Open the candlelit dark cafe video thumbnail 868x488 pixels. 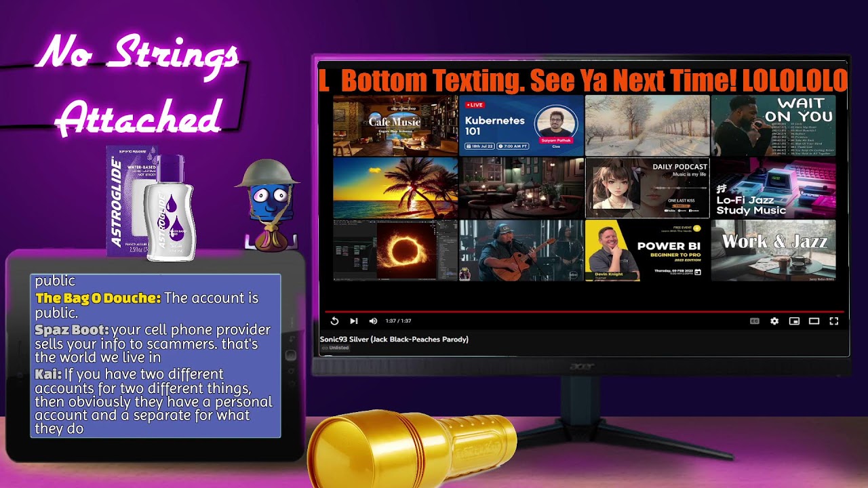click(x=521, y=188)
